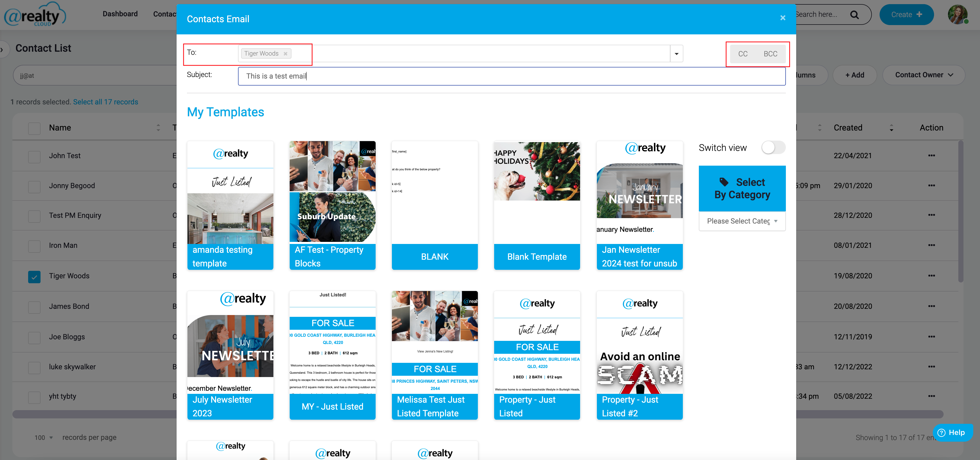Click the + Add button
This screenshot has height=460, width=980.
(855, 75)
